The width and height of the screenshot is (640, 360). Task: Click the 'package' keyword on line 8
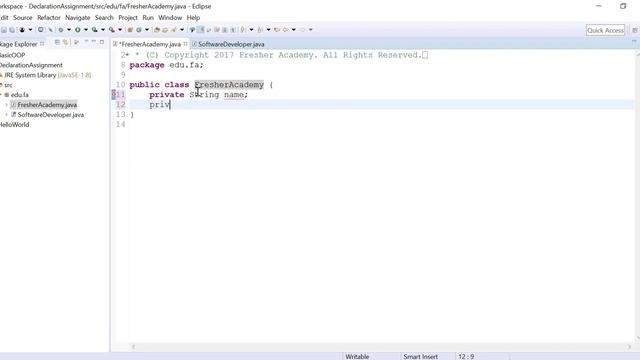point(147,65)
